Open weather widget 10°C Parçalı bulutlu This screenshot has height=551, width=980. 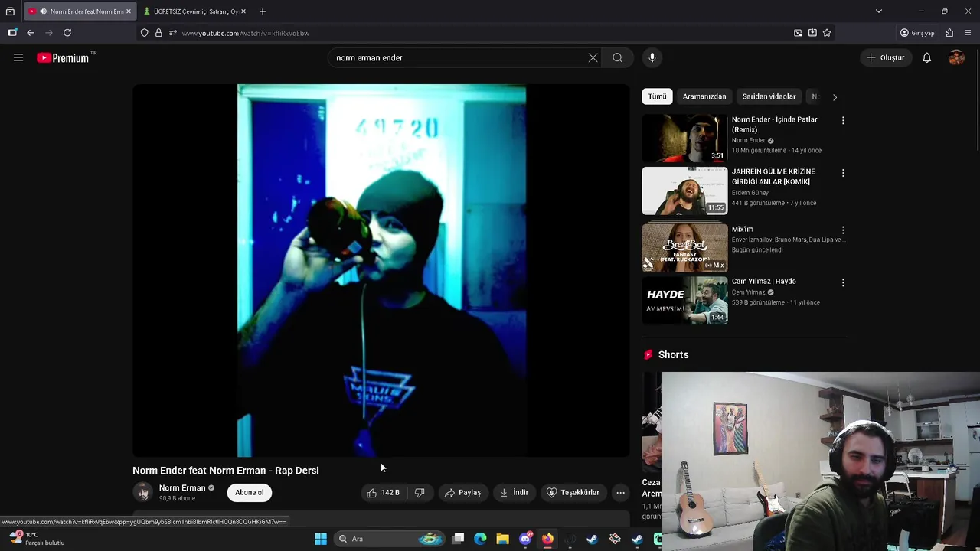tap(37, 539)
